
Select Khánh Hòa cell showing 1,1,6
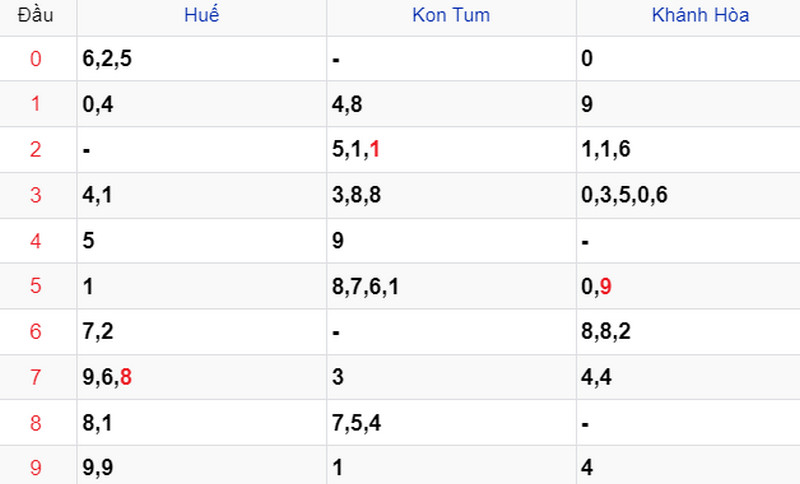click(688, 149)
